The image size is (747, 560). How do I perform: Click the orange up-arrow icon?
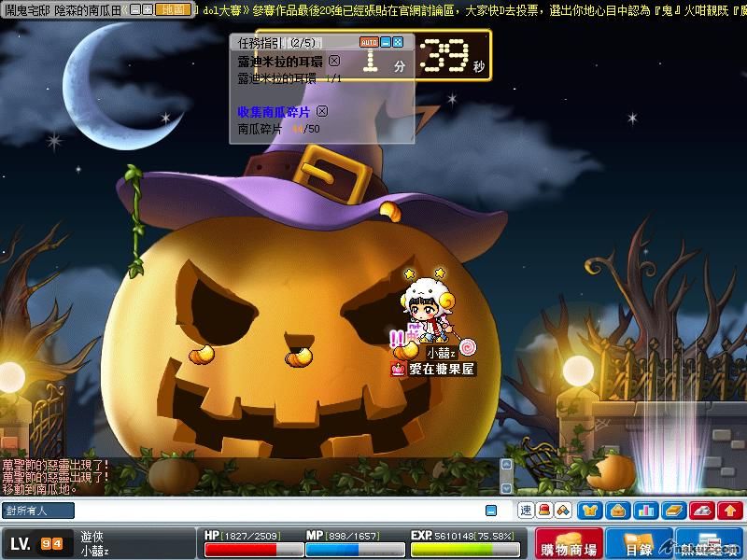[x=731, y=511]
